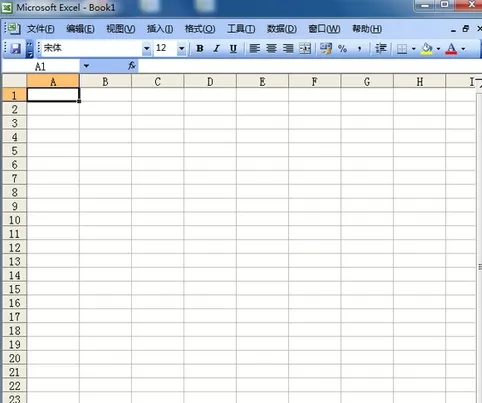Select row 5 header

tap(14, 150)
